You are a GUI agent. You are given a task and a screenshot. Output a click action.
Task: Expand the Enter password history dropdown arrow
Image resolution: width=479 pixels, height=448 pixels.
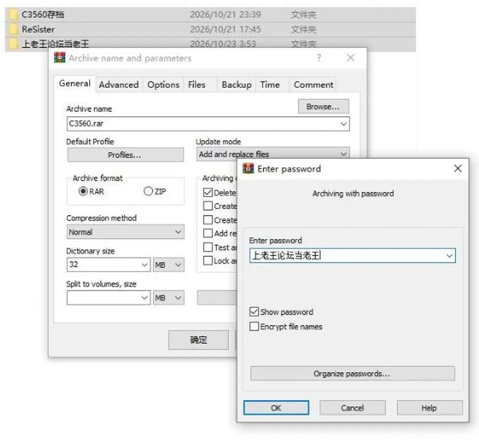click(x=449, y=255)
